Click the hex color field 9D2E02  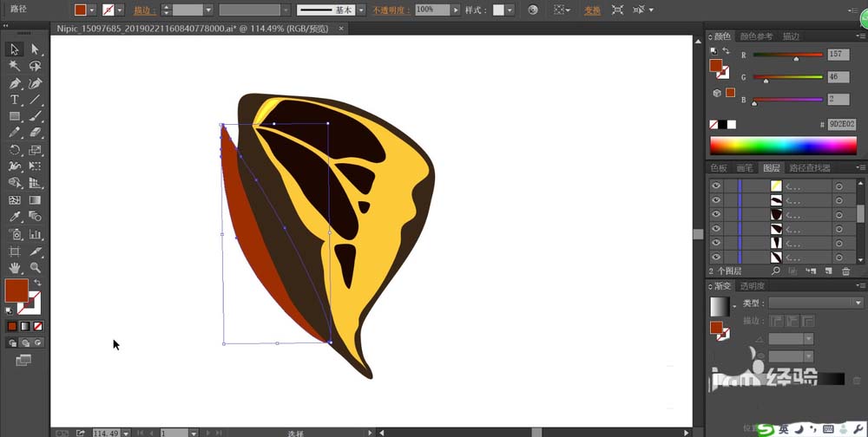coord(841,125)
